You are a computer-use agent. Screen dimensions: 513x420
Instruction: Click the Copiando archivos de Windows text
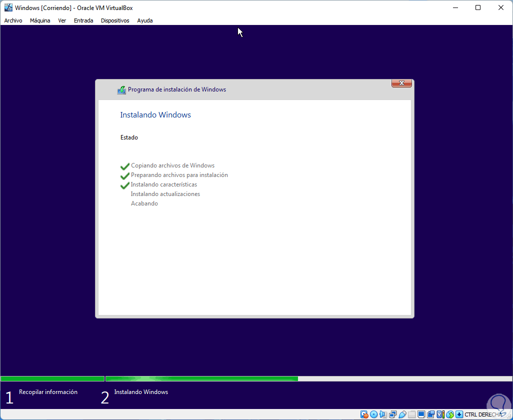pyautogui.click(x=172, y=165)
